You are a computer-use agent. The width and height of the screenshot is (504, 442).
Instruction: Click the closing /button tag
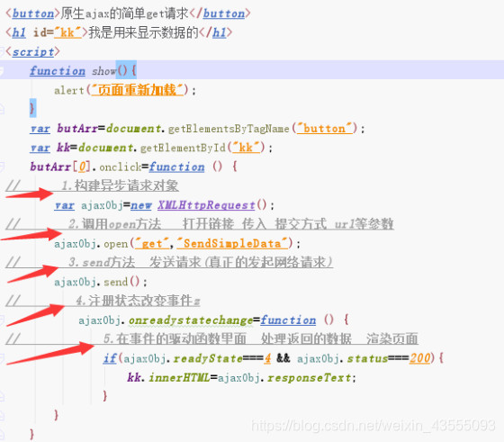(x=220, y=14)
